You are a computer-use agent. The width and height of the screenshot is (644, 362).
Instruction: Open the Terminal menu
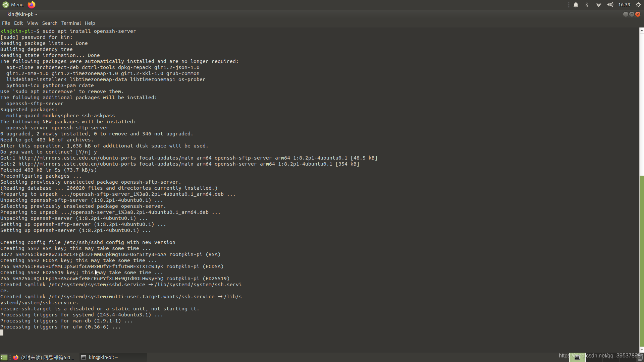pyautogui.click(x=71, y=23)
